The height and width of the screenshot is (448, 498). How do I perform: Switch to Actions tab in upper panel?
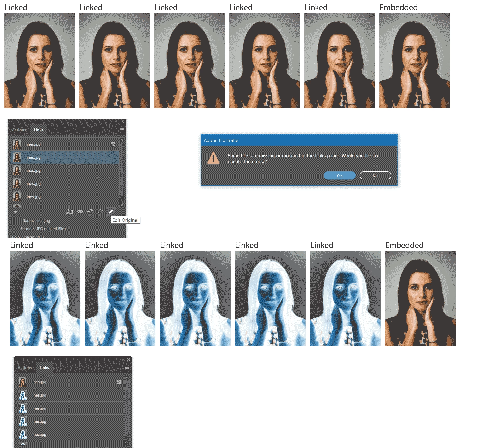19,130
